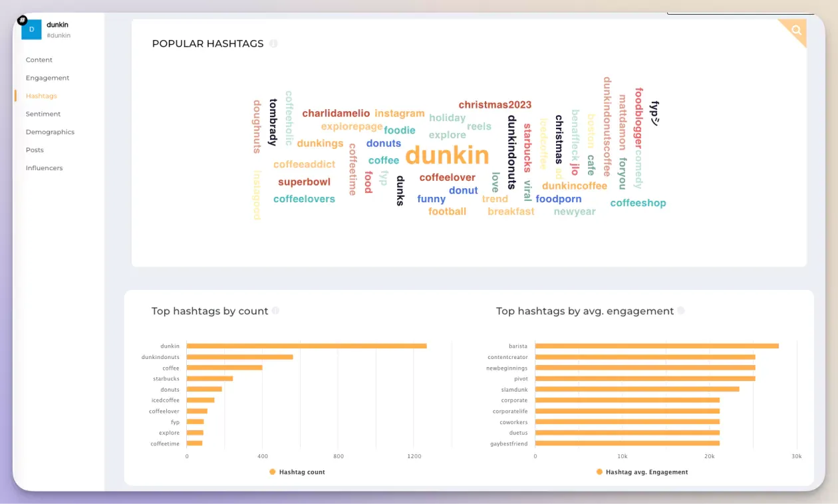
Task: Go to the Sentiment section
Action: pos(43,114)
